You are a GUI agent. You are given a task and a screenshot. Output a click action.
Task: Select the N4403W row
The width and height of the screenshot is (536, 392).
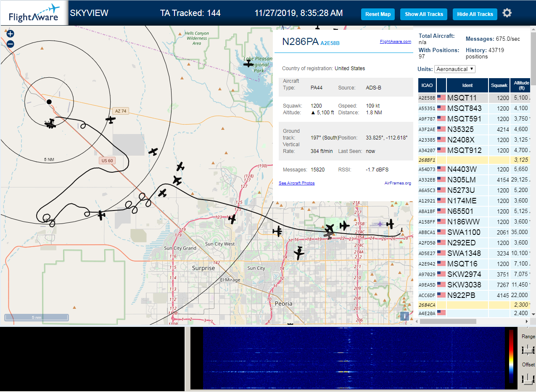475,169
